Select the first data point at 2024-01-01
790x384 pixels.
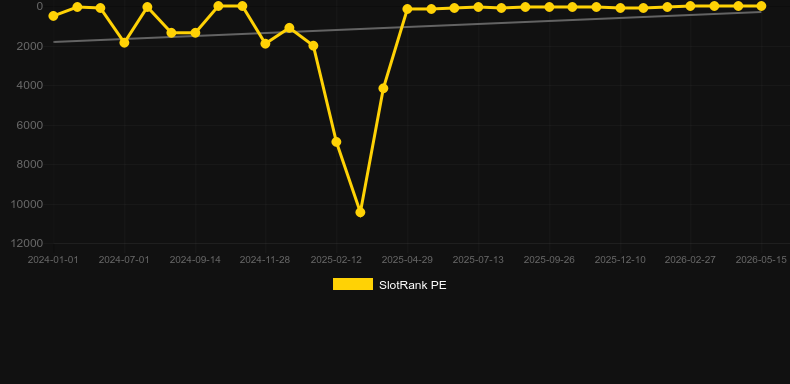(x=53, y=16)
